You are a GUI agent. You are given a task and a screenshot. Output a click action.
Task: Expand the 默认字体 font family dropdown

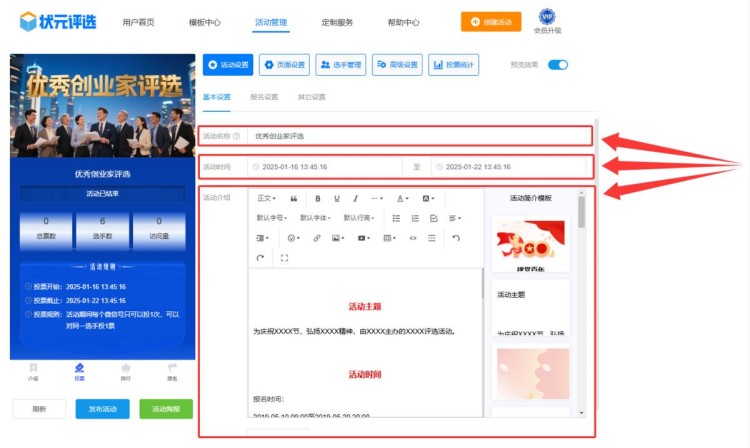[x=316, y=218]
